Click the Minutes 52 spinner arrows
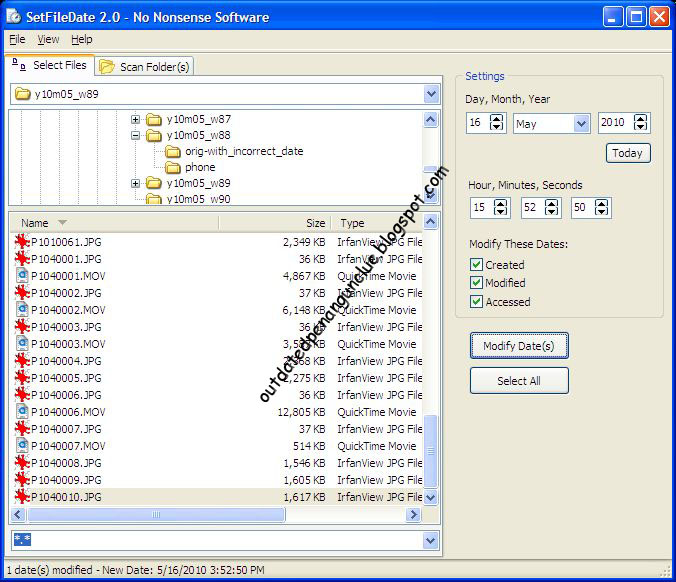676x582 pixels. coord(551,207)
